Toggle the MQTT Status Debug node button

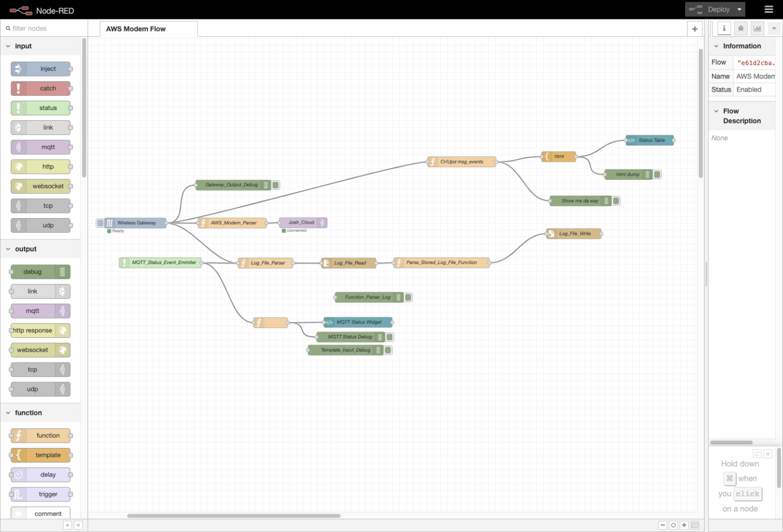coord(390,337)
